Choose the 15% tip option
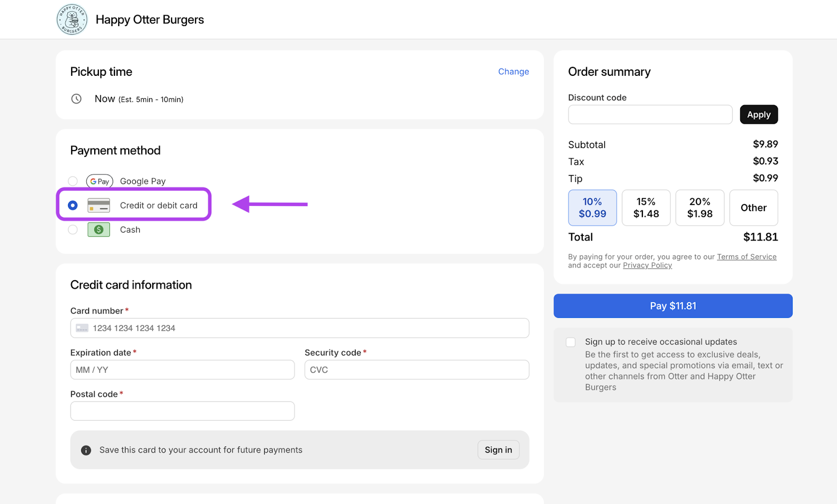The height and width of the screenshot is (504, 837). click(x=646, y=208)
